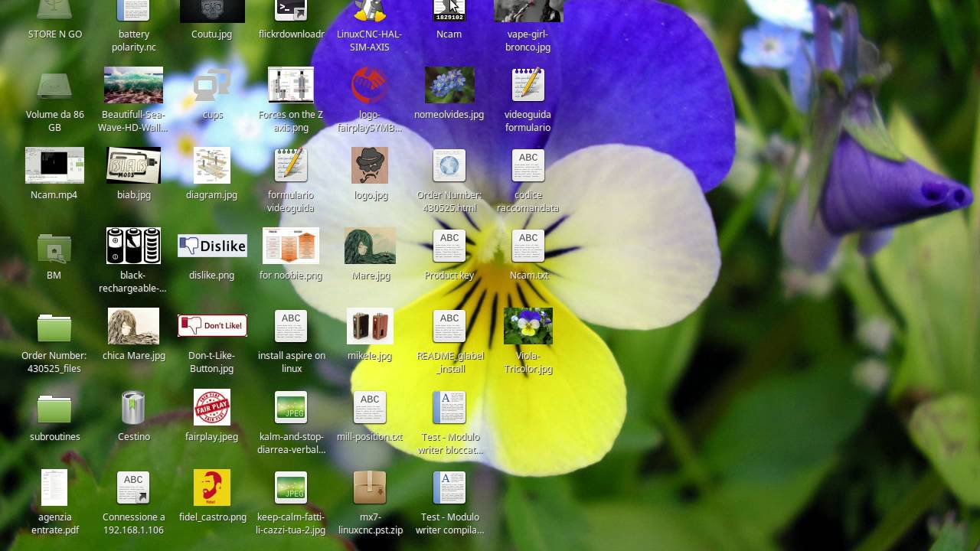The image size is (980, 551).
Task: Open Don-t-Like-Button.jpg image
Action: point(212,326)
